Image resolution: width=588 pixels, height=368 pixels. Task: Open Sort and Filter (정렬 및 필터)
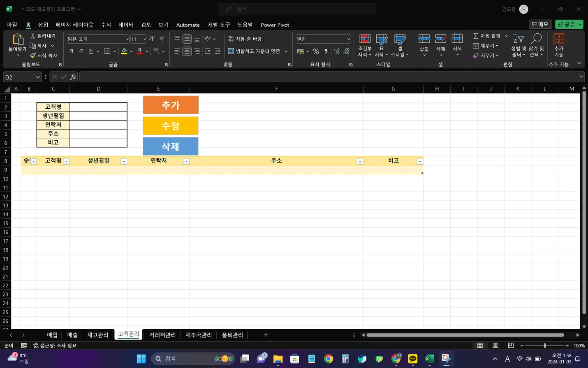pyautogui.click(x=519, y=45)
